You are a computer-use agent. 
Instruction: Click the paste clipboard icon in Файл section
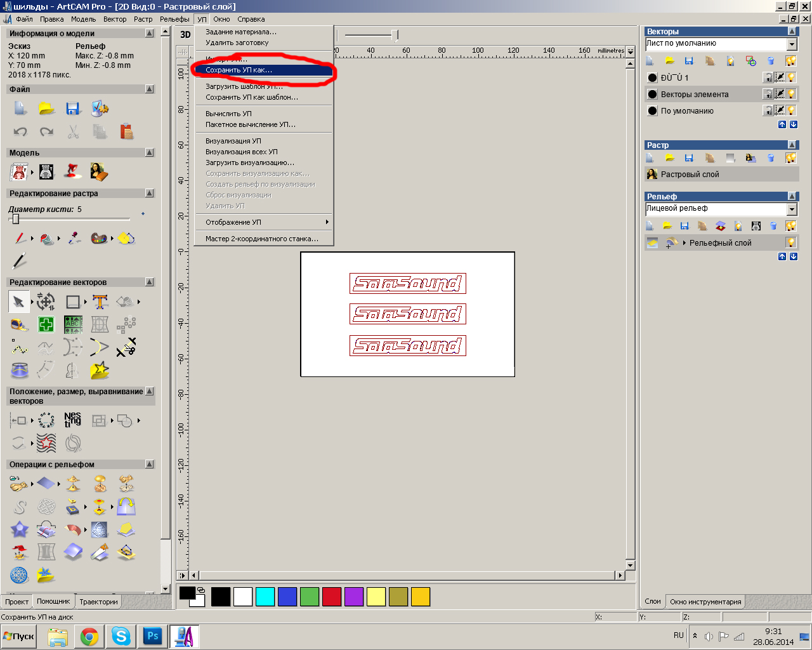pos(126,131)
